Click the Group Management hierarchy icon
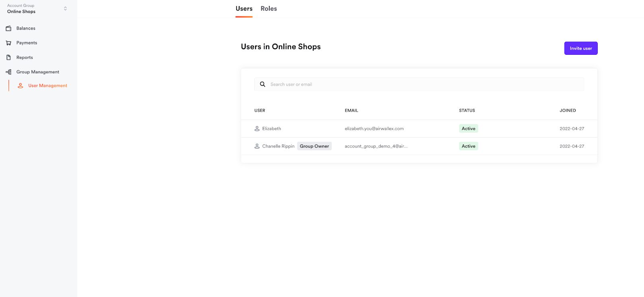The image size is (644, 297). 8,72
